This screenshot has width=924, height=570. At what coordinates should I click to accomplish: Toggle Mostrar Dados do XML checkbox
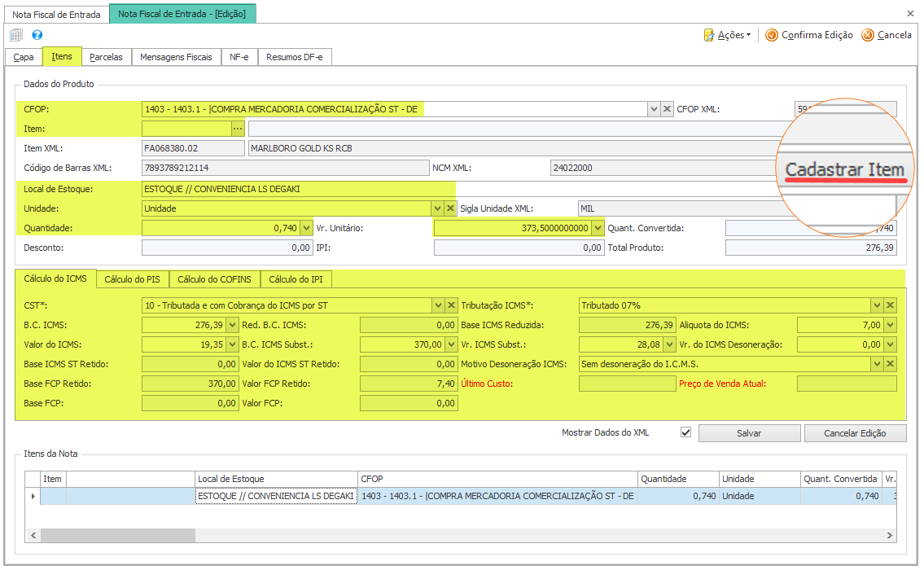pos(685,432)
